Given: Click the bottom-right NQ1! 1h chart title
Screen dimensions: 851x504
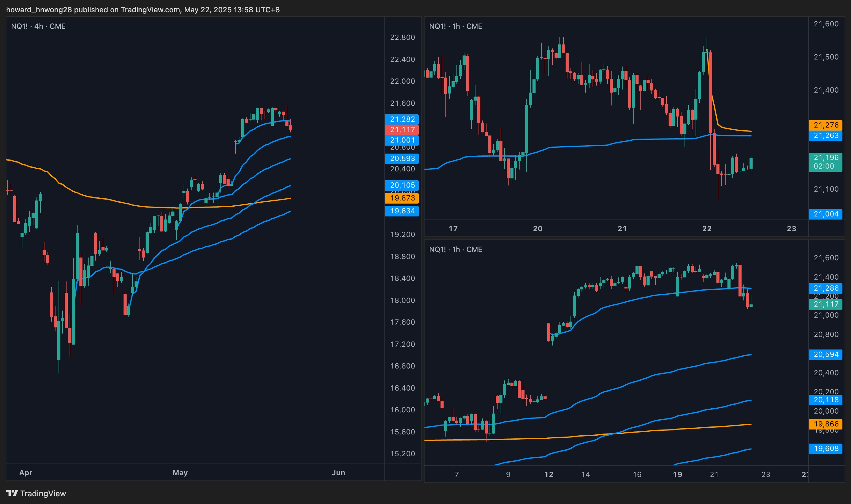Looking at the screenshot, I should click(455, 249).
